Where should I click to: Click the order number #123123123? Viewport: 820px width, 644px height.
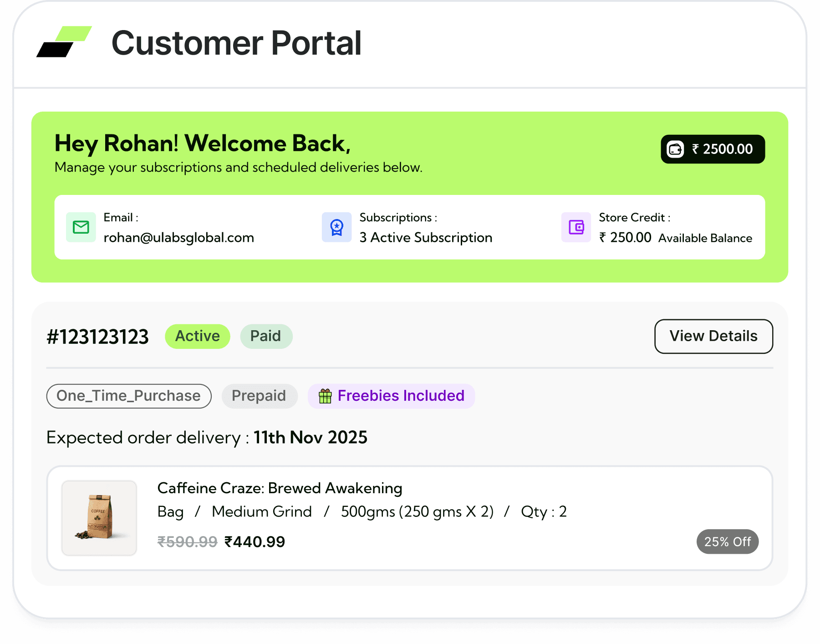(97, 337)
